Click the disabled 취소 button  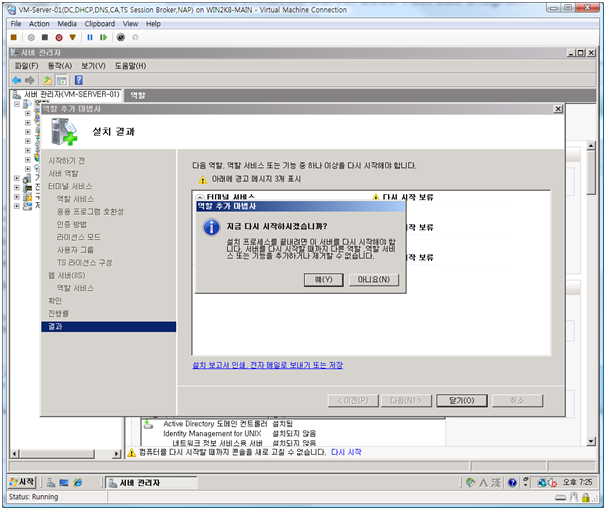click(517, 401)
